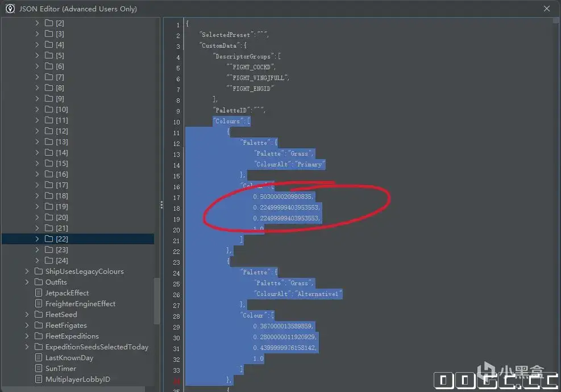The image size is (561, 392).
Task: Click the folder icon of node [10]
Action: point(49,110)
